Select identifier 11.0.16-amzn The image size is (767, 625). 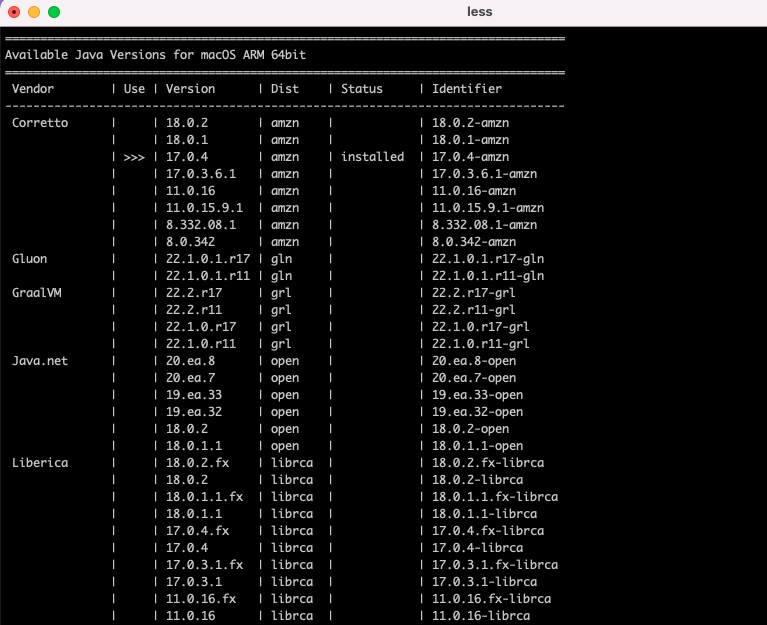(474, 191)
